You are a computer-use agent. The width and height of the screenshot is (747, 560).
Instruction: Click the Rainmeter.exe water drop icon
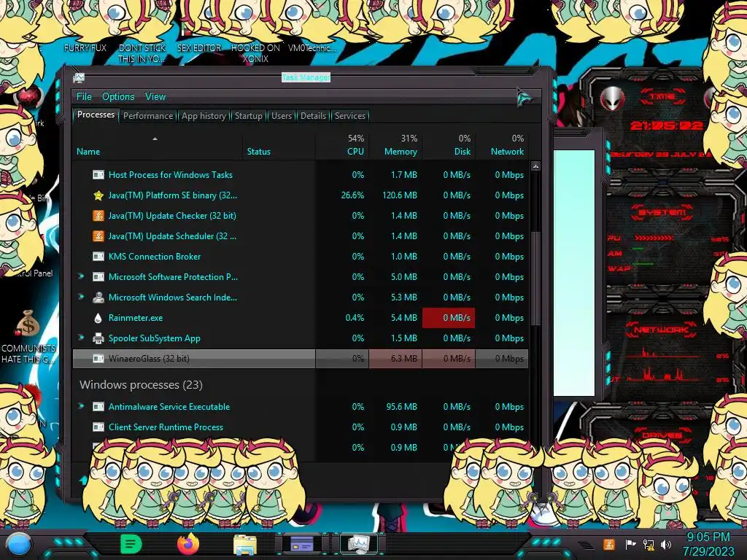coord(98,318)
